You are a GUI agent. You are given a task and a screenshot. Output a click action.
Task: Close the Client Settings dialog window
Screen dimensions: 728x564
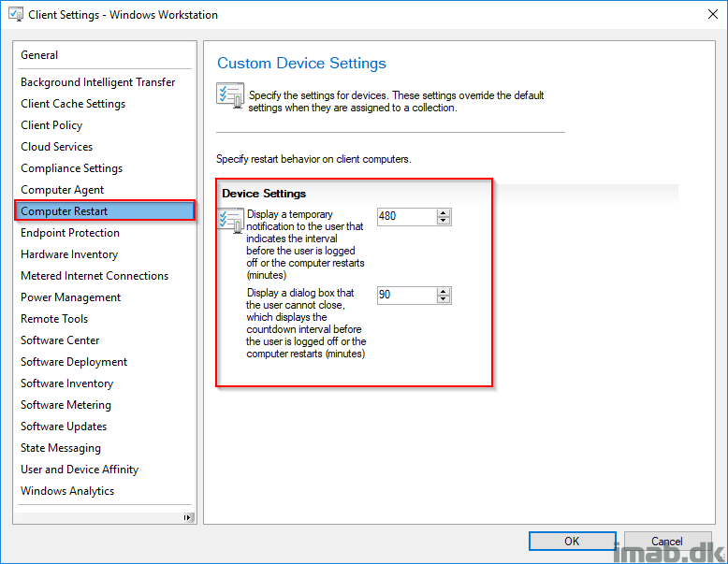click(713, 14)
